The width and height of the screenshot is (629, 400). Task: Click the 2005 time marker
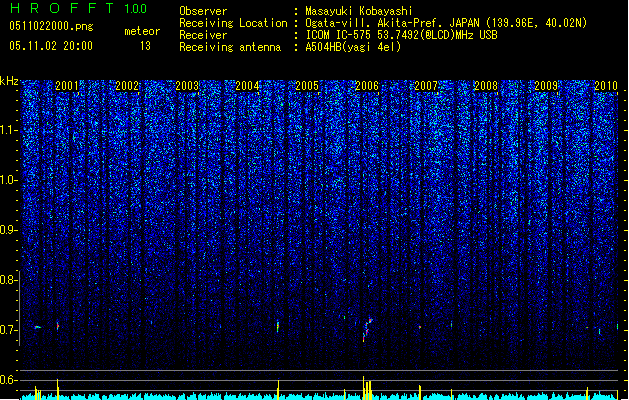(x=307, y=85)
